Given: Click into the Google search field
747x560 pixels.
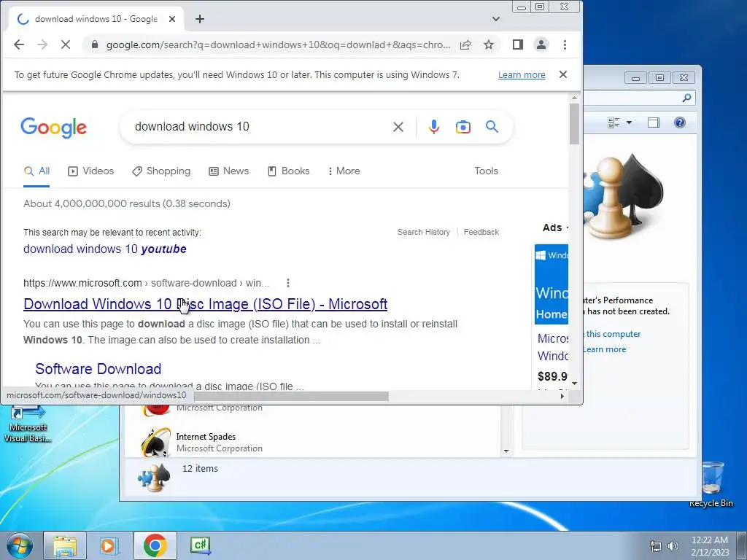Looking at the screenshot, I should [258, 127].
